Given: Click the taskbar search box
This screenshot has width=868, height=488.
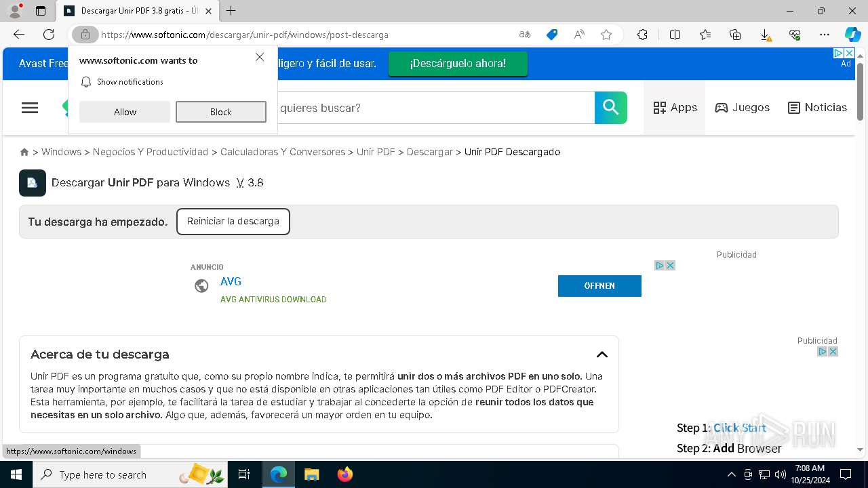Looking at the screenshot, I should [x=130, y=474].
